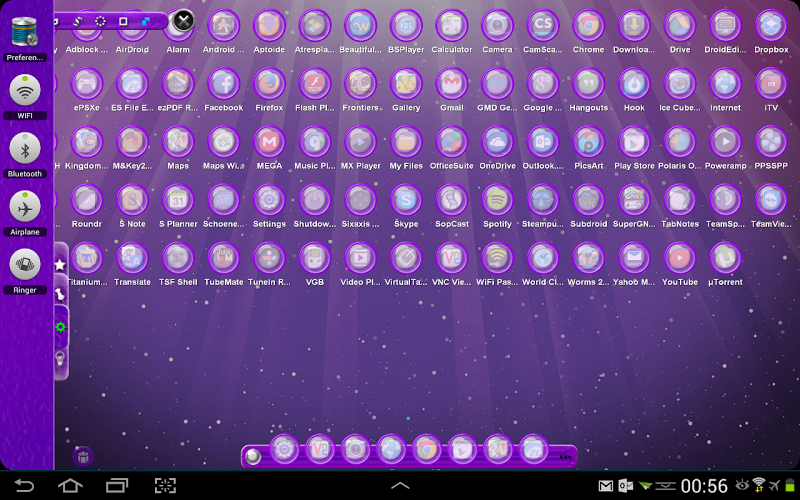Open the Settings app in grid

(269, 199)
